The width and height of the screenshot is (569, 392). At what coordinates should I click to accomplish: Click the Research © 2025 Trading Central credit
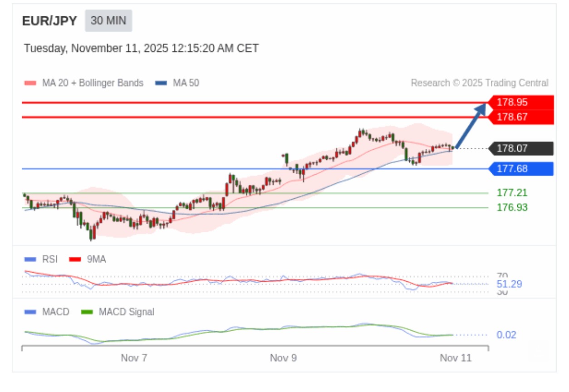(x=479, y=83)
